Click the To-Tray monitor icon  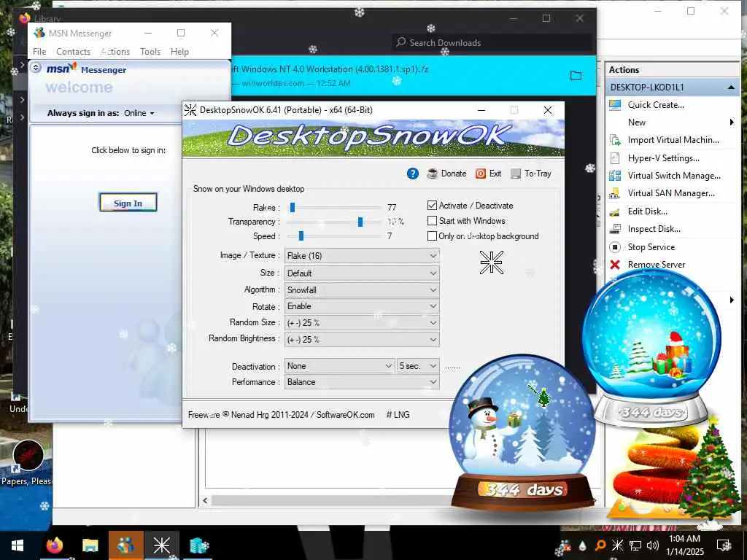516,174
